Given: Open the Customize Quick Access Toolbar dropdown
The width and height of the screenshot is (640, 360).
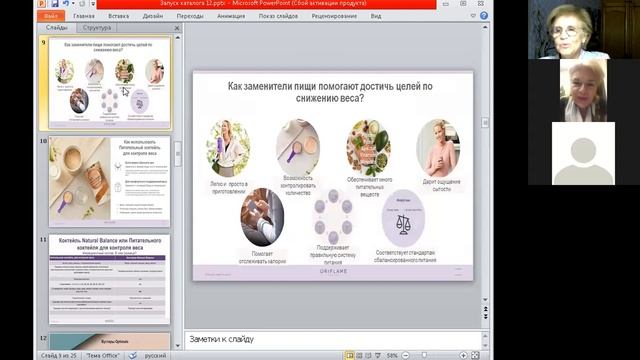Looking at the screenshot, I should 93,4.
